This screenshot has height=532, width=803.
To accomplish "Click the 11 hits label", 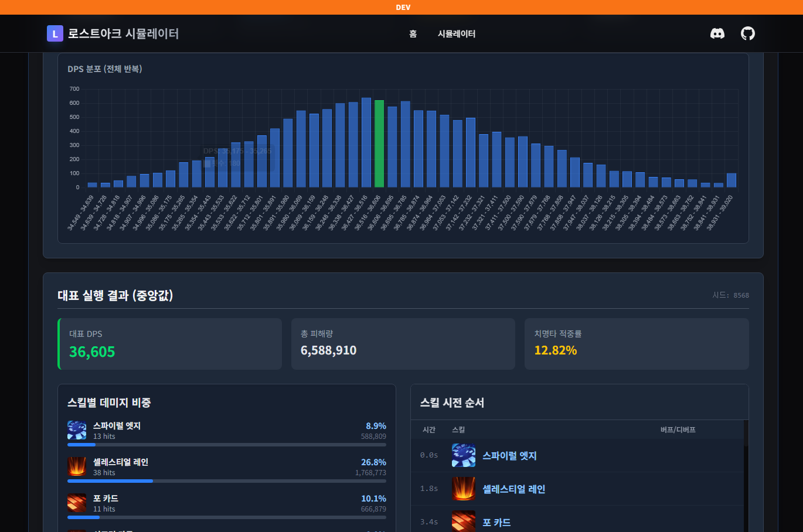I will pyautogui.click(x=104, y=509).
